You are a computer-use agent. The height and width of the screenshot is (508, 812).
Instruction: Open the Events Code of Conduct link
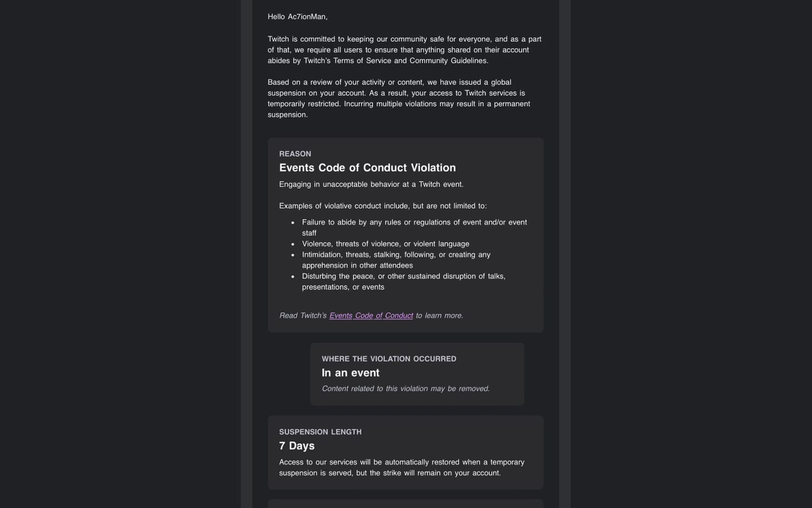371,315
